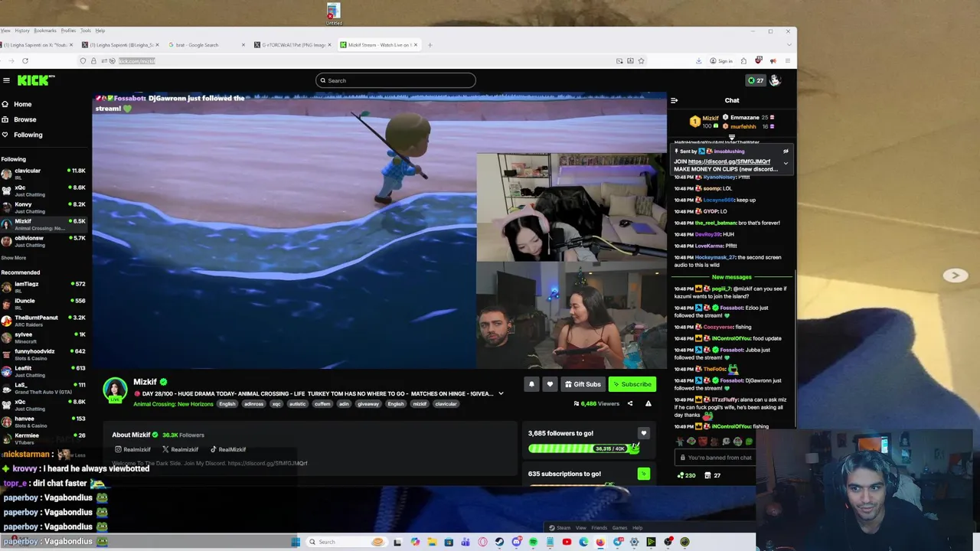Image resolution: width=980 pixels, height=551 pixels.
Task: Expand the pinned message chevron
Action: tap(786, 163)
